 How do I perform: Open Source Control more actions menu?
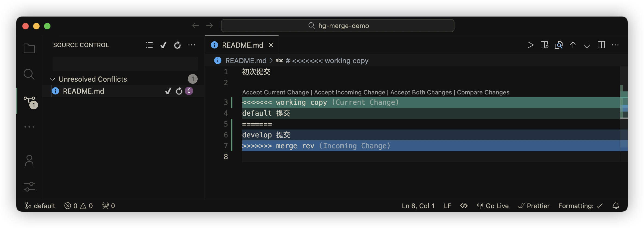pos(192,45)
